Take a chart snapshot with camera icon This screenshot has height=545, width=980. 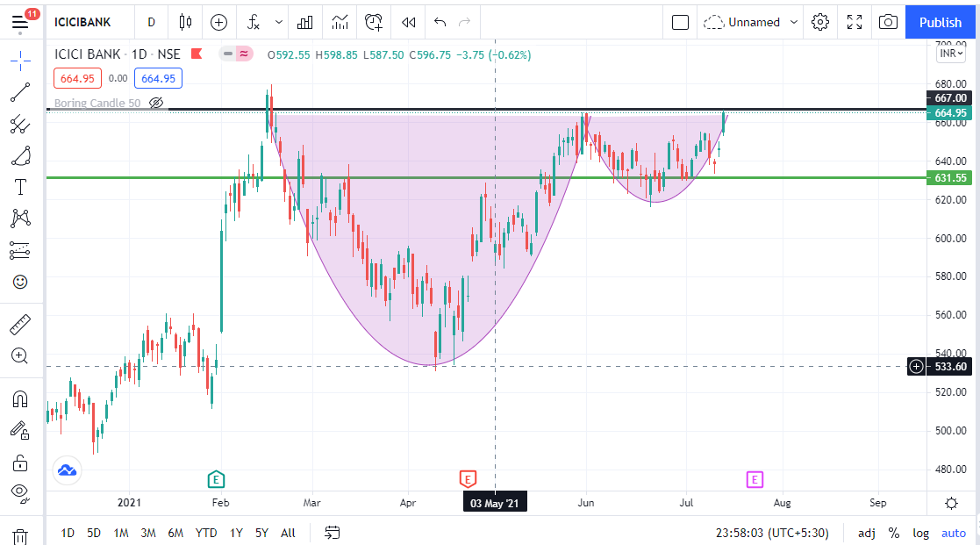tap(888, 22)
